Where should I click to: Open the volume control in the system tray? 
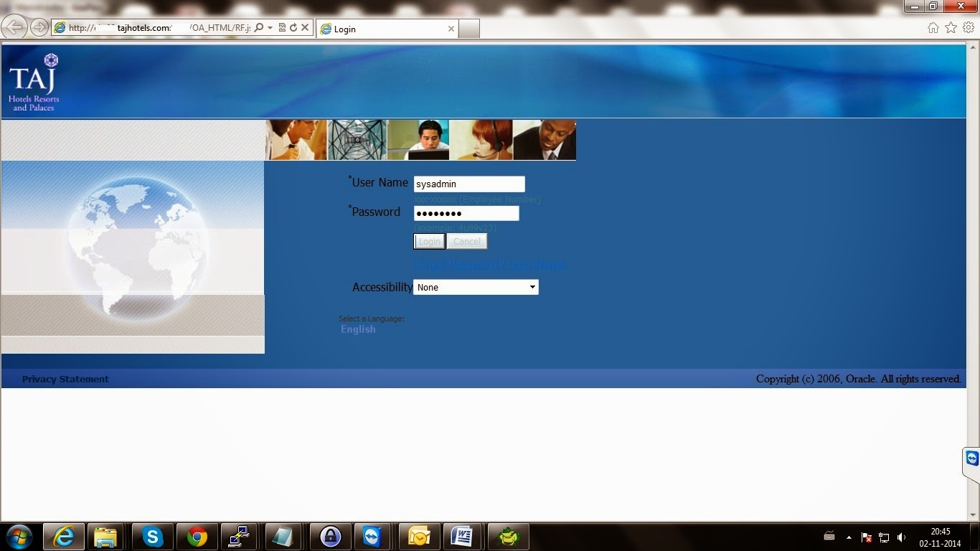[901, 537]
